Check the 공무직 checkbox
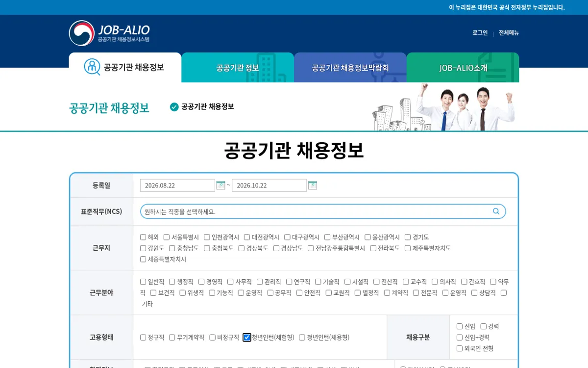 click(x=270, y=293)
